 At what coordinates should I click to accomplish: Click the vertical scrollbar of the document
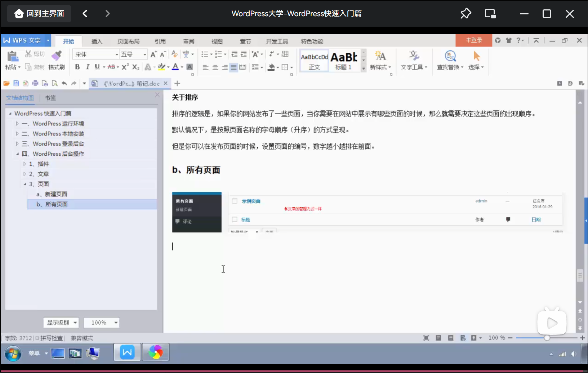580,276
